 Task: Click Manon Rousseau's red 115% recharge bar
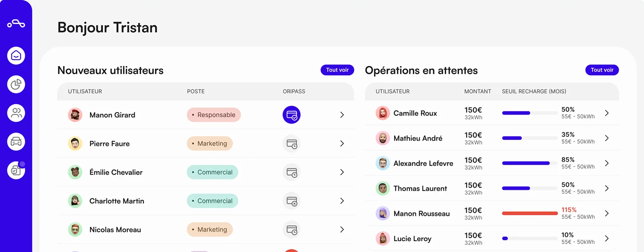pos(530,213)
